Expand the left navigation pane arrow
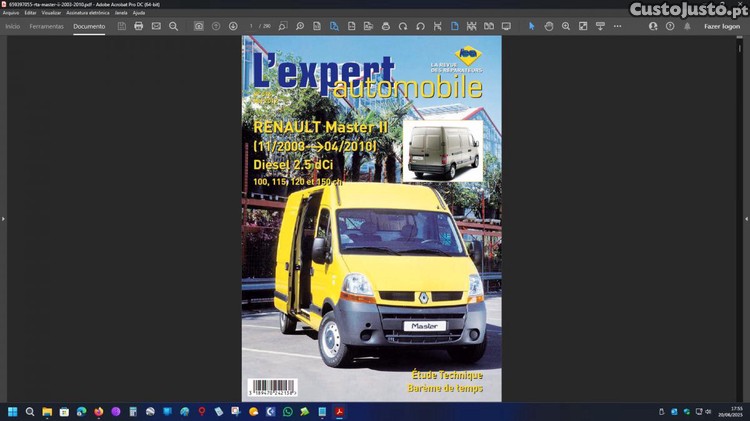This screenshot has width=750, height=421. [4, 218]
